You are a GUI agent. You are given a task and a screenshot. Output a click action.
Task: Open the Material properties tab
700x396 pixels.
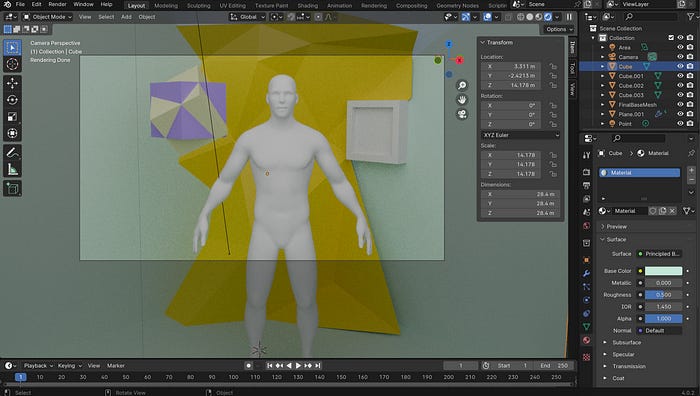click(587, 340)
